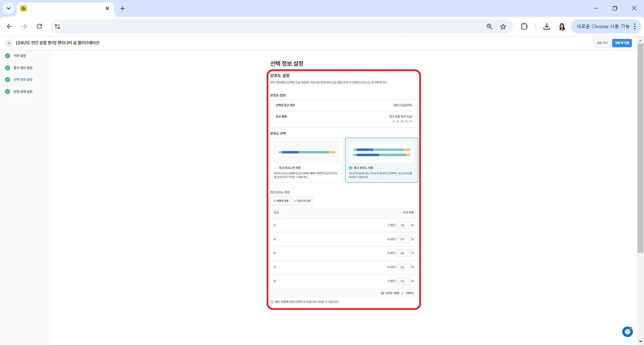Go to the 필수 정보 설정 step
Screen dimensions: 644x345
(23, 68)
